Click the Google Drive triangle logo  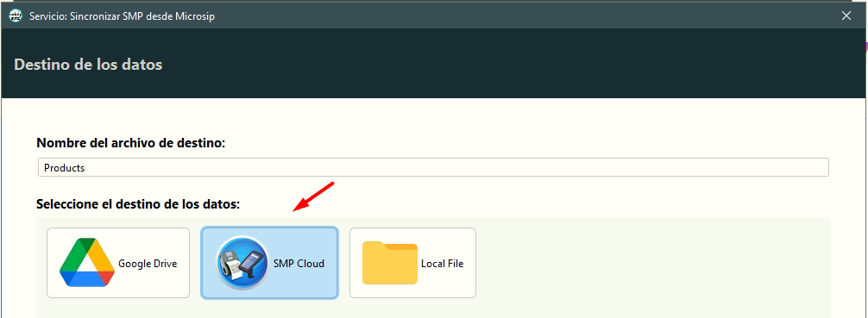pos(87,263)
